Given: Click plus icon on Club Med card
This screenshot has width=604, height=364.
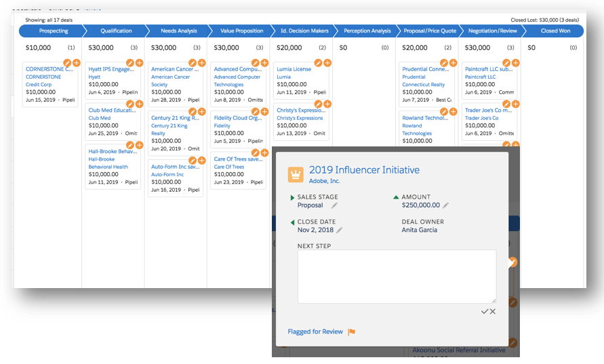Looking at the screenshot, I should pos(139,104).
